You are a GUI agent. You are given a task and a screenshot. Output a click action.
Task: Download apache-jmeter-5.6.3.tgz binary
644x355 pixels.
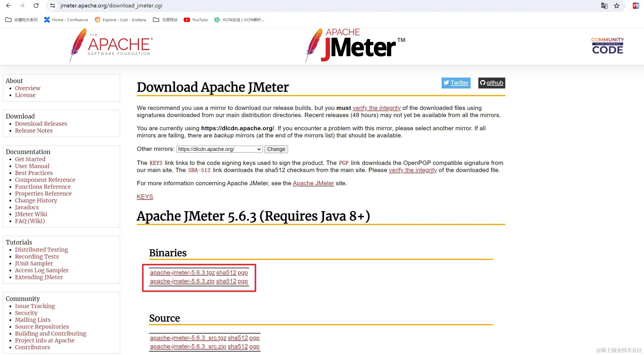click(182, 273)
